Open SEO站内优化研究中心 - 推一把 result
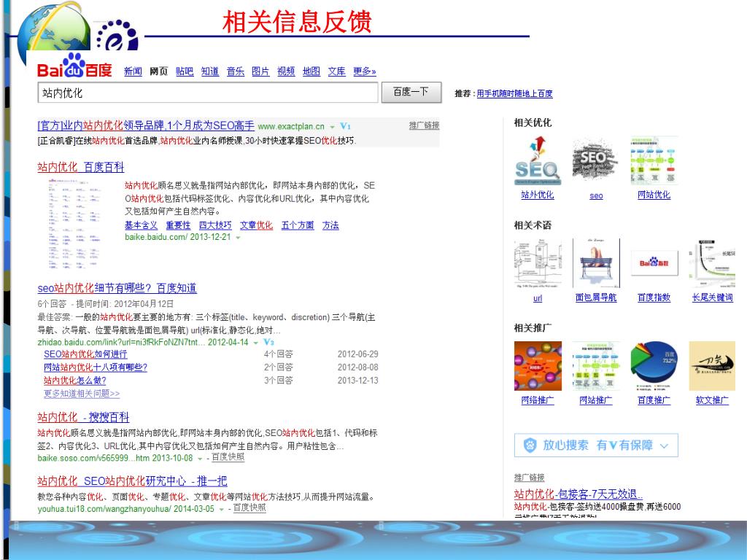The height and width of the screenshot is (560, 747). (x=133, y=481)
